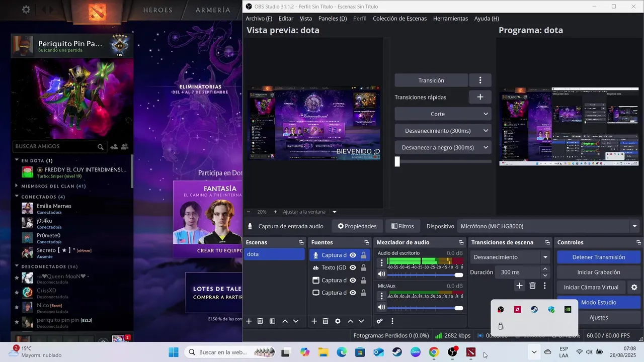The height and width of the screenshot is (362, 644).
Task: Open Editar menu
Action: point(286,19)
